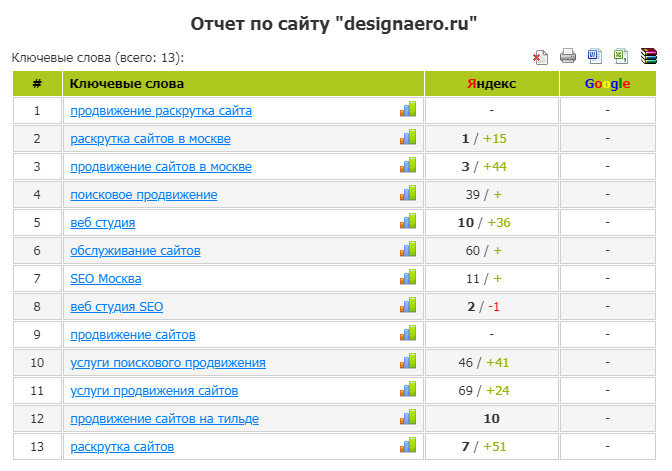Open chart icon for 'веб студия SEO'
Screen dimensions: 672x471
coord(408,305)
